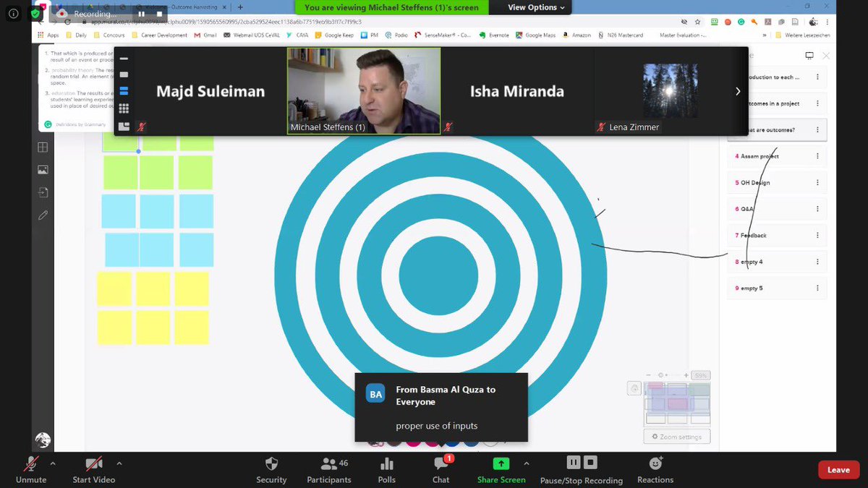Image resolution: width=868 pixels, height=488 pixels.
Task: Open the Gmail bookmark
Action: 205,35
